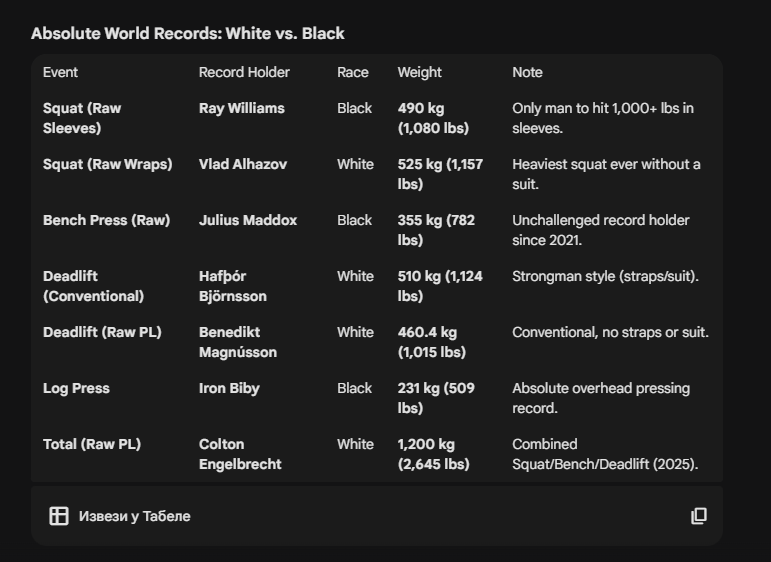
Task: Click the Log Press event cell
Action: pos(76,388)
